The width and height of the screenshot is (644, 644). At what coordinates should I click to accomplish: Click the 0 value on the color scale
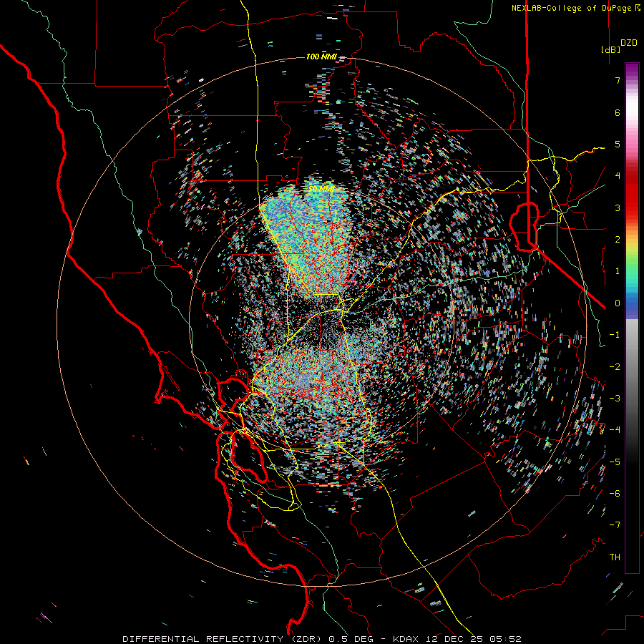618,303
